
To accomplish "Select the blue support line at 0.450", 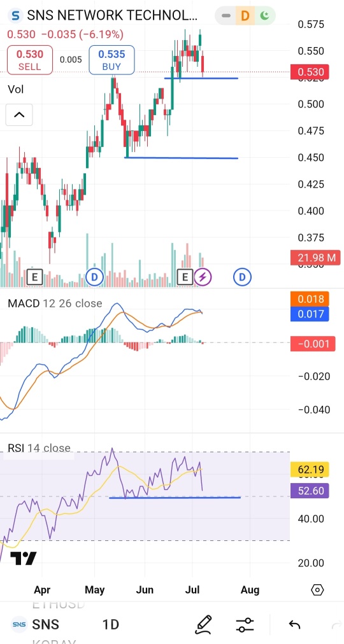I will [182, 158].
